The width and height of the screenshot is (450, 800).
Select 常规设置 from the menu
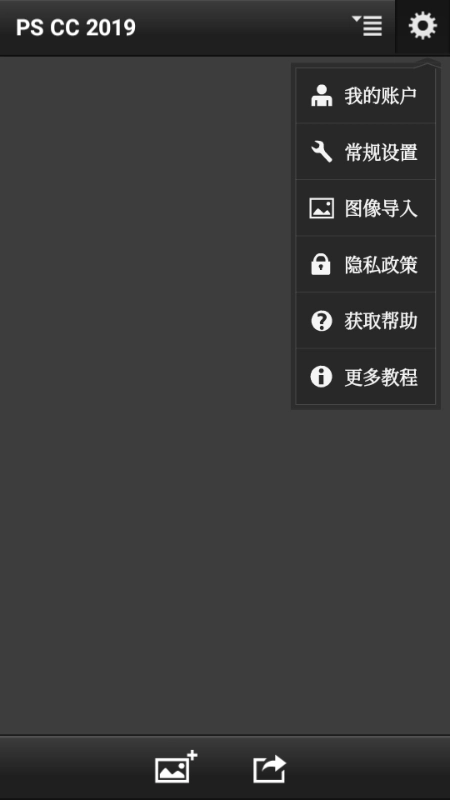coord(366,152)
